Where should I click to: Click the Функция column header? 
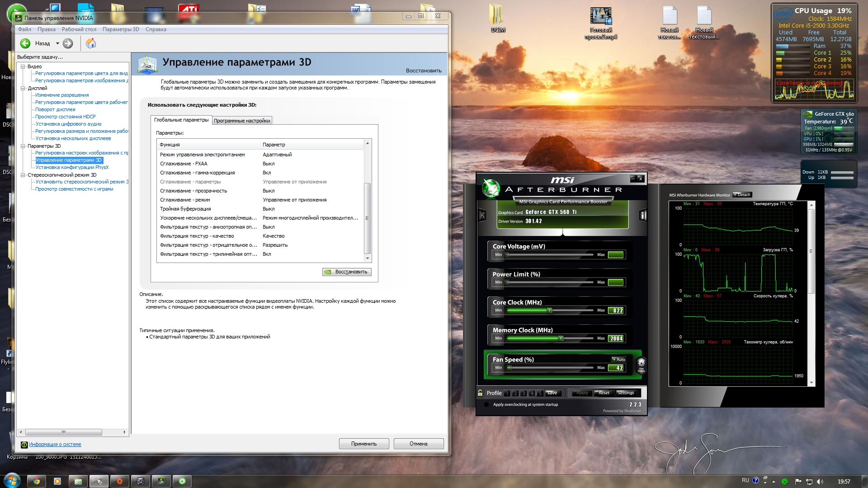point(208,145)
